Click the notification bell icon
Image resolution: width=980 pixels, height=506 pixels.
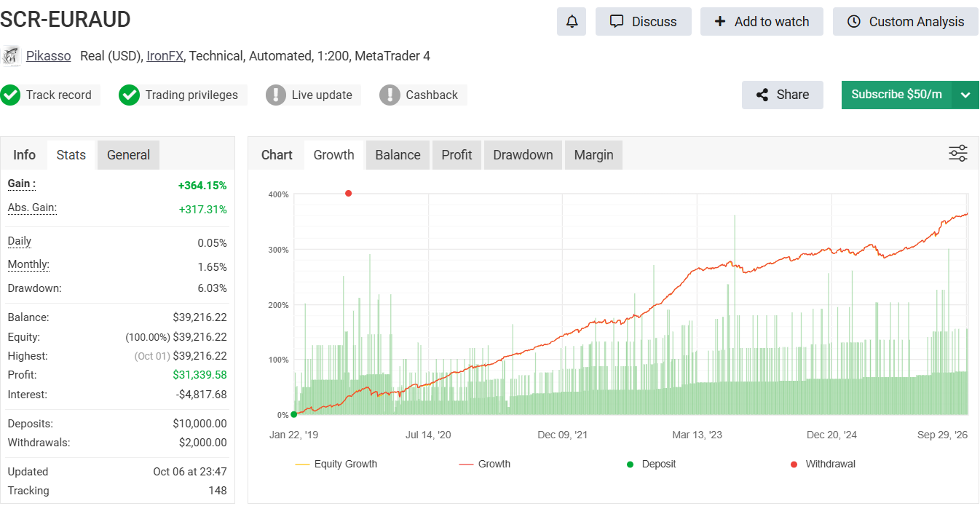(x=572, y=22)
